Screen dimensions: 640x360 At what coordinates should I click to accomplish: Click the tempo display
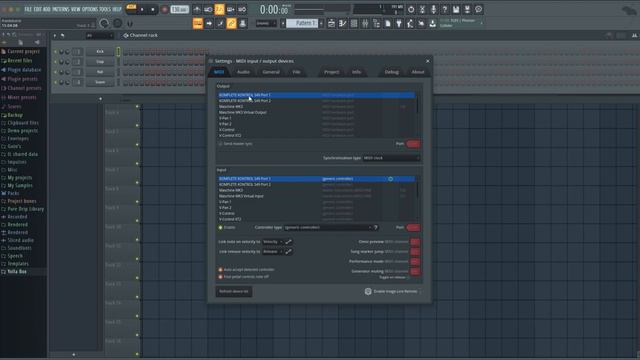click(x=180, y=9)
